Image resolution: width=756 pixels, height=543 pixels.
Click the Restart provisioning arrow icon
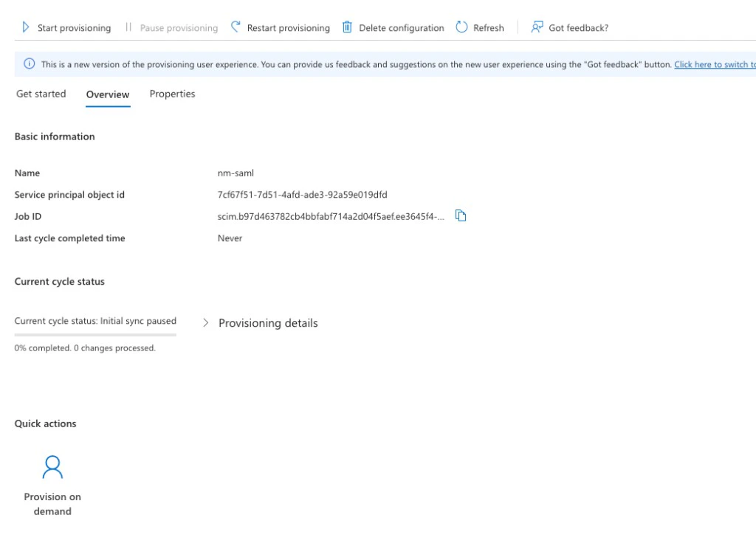[236, 27]
